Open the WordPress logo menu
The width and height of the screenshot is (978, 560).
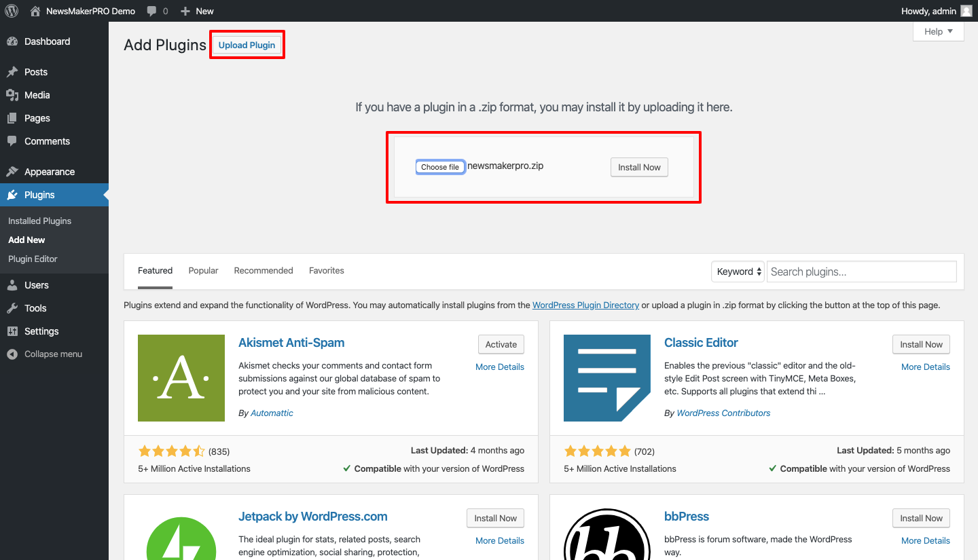coord(12,11)
